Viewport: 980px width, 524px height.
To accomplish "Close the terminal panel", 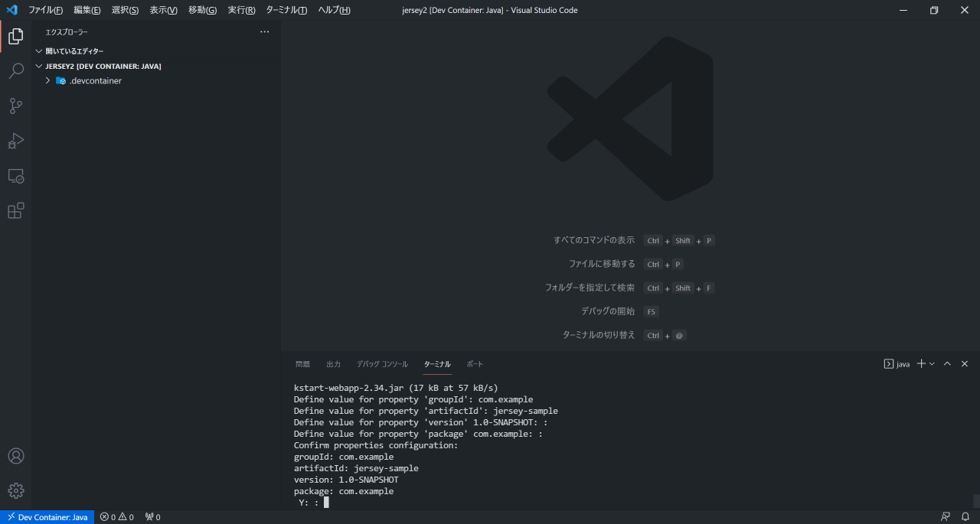I will click(x=965, y=364).
